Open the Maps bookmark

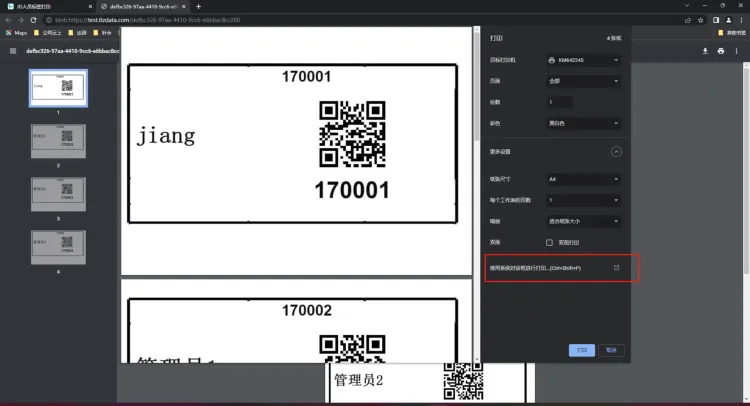tap(16, 33)
